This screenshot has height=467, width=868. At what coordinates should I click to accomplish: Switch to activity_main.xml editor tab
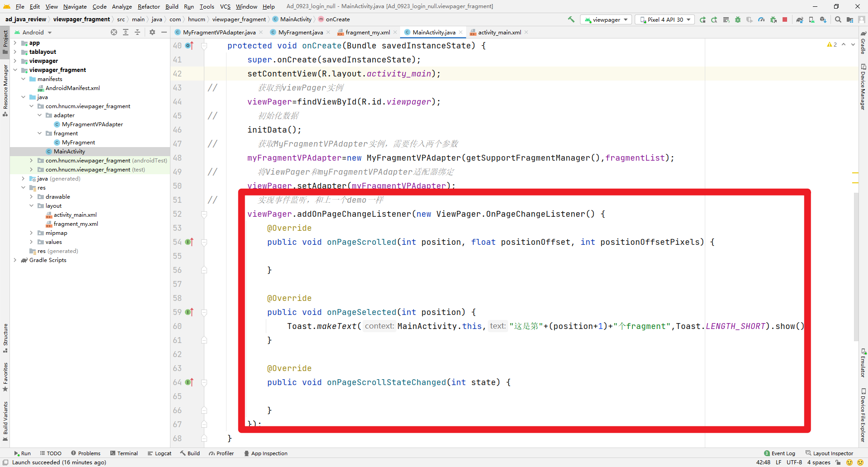pyautogui.click(x=499, y=32)
